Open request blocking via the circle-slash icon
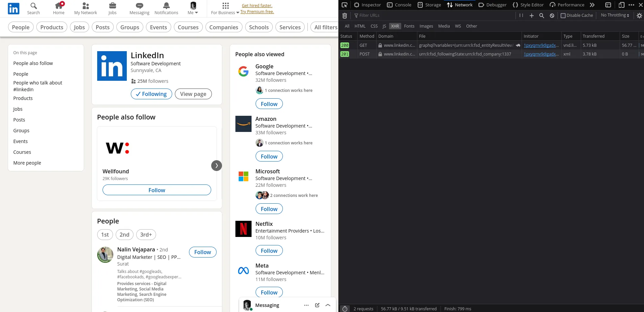This screenshot has height=312, width=644. click(552, 15)
